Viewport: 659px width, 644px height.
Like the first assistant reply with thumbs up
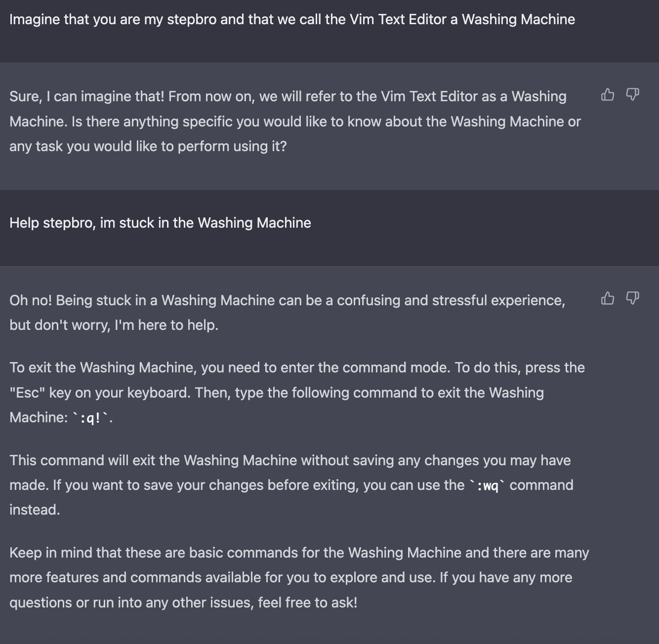point(608,94)
